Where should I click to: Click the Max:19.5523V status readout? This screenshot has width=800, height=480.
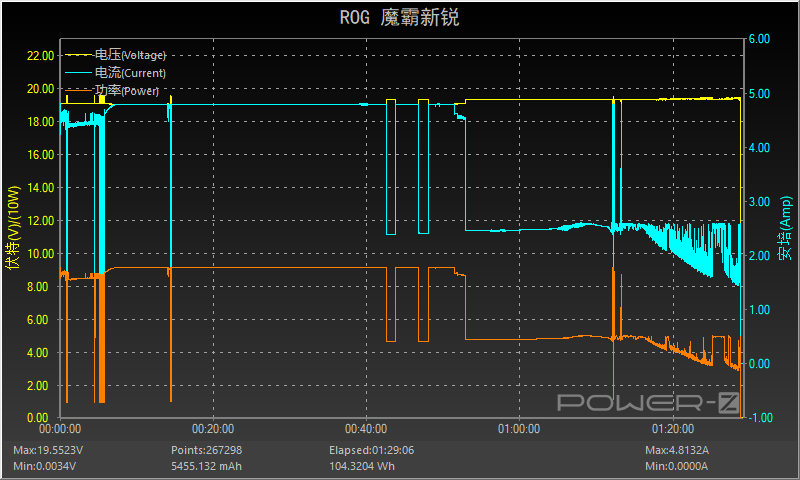[x=48, y=450]
